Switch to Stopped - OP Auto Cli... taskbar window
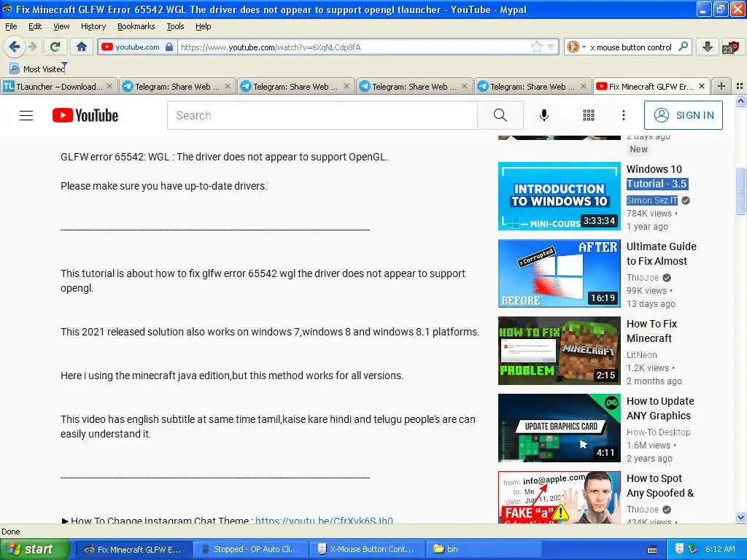This screenshot has width=747, height=560. 252,550
